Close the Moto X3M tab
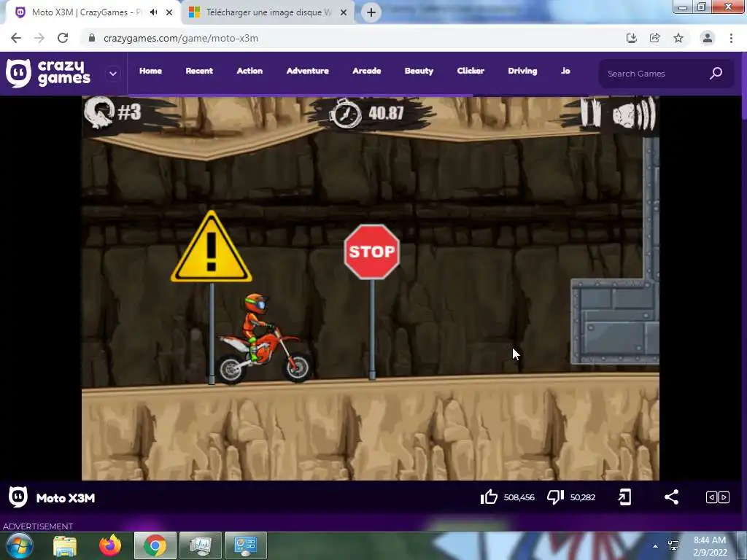Viewport: 747px width, 560px height. (169, 13)
